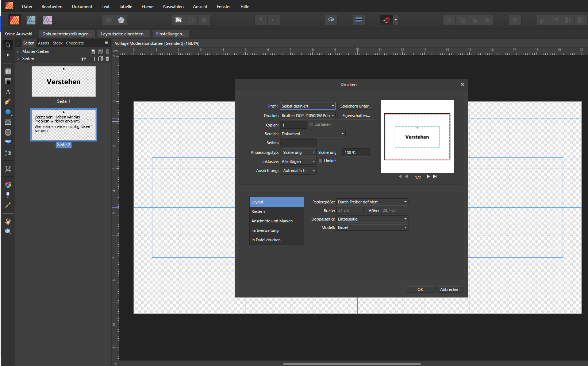Select the Frame Text tool
Screen dimensions: 588x366
pos(8,71)
